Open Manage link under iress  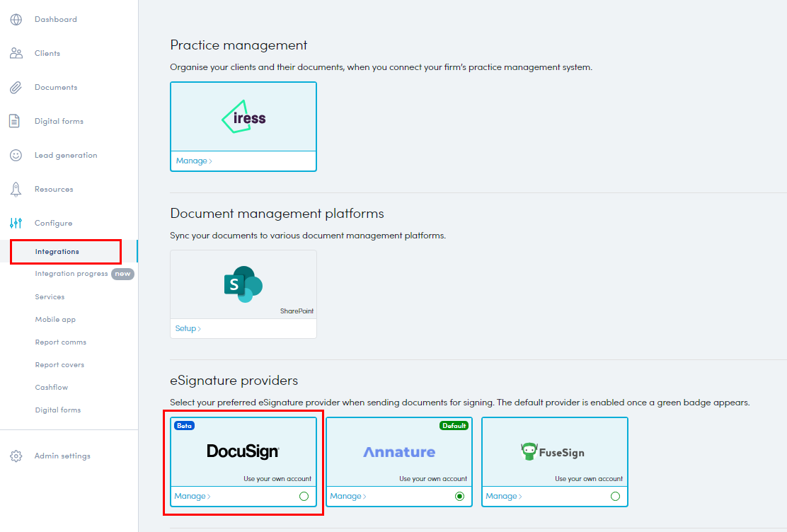194,161
